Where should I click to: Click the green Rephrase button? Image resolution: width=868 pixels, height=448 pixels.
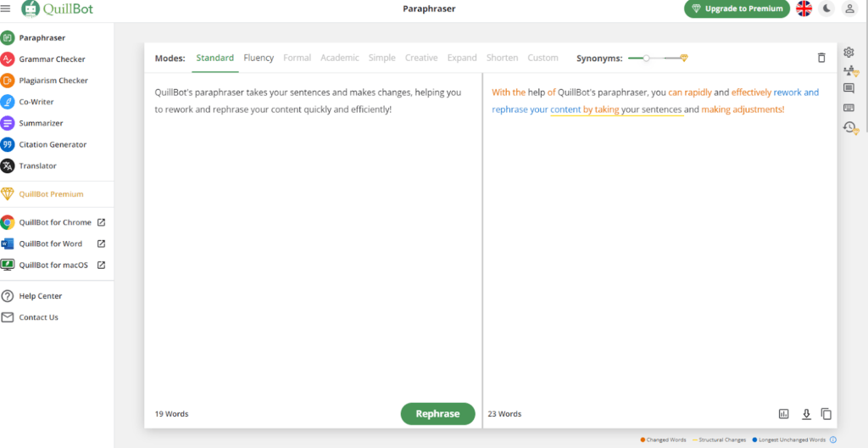438,413
